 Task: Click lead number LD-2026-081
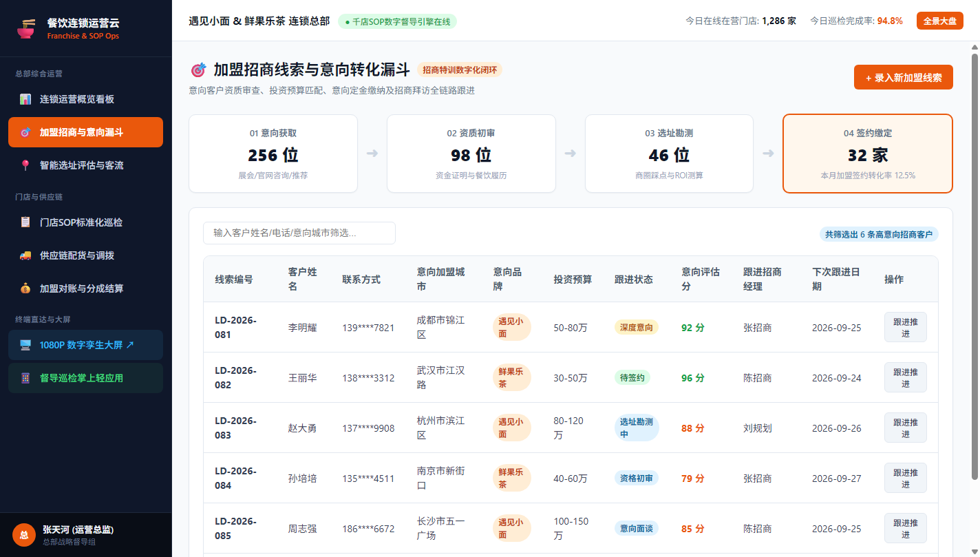[235, 327]
